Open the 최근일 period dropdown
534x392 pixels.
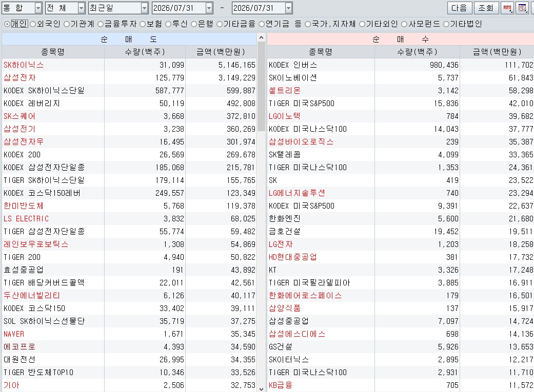coord(145,8)
